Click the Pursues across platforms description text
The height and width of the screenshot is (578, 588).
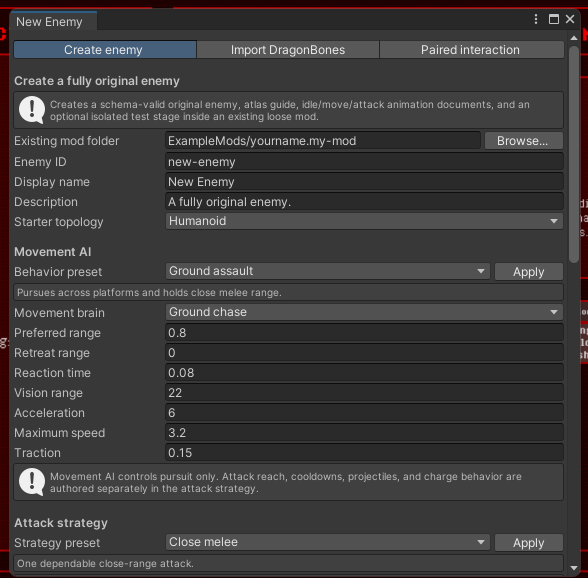coord(149,293)
